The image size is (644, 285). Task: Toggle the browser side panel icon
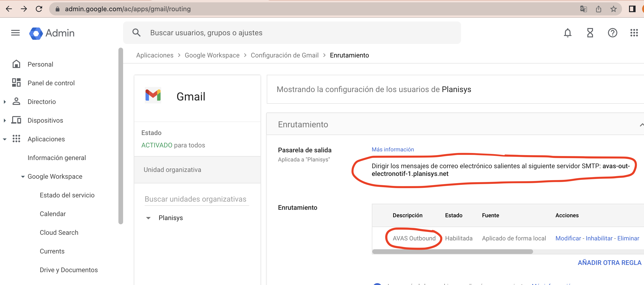(632, 9)
